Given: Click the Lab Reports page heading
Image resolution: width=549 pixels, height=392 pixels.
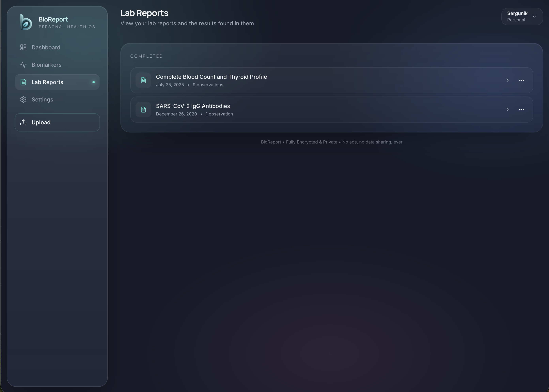Looking at the screenshot, I should coord(144,13).
